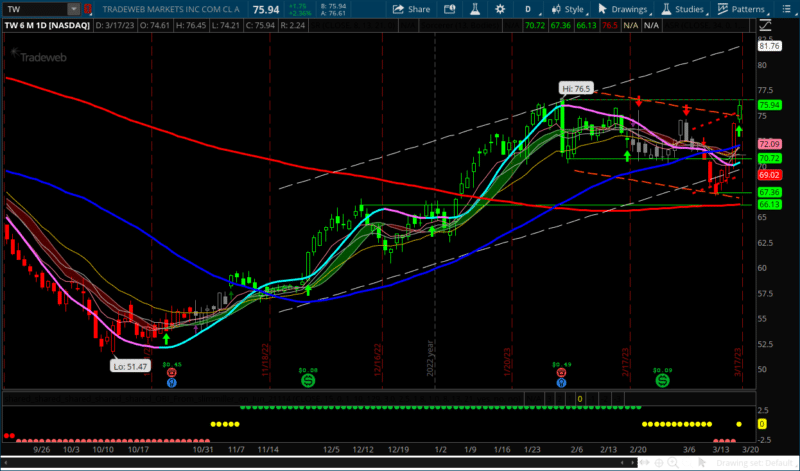Screen dimensions: 800x471
Task: Click the red earnings icon under $0.49
Action: [562, 373]
